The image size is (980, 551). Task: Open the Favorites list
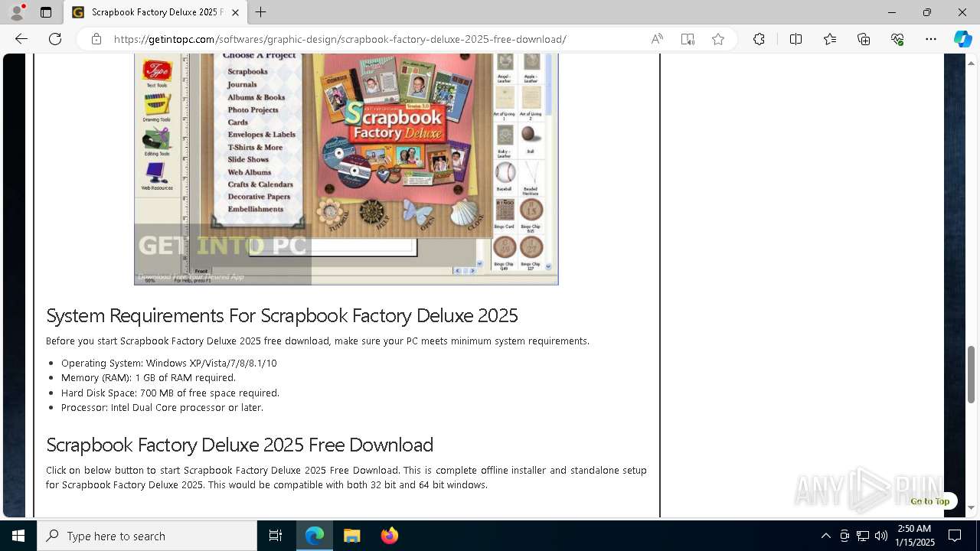830,39
